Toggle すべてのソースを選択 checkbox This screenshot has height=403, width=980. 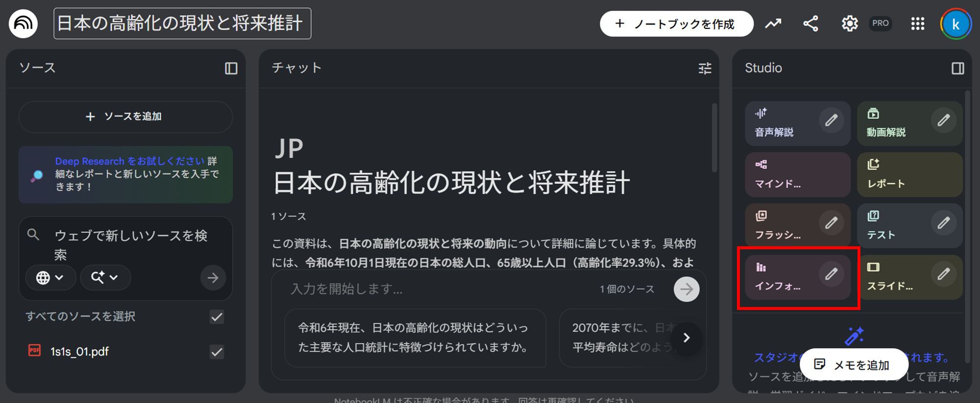217,317
